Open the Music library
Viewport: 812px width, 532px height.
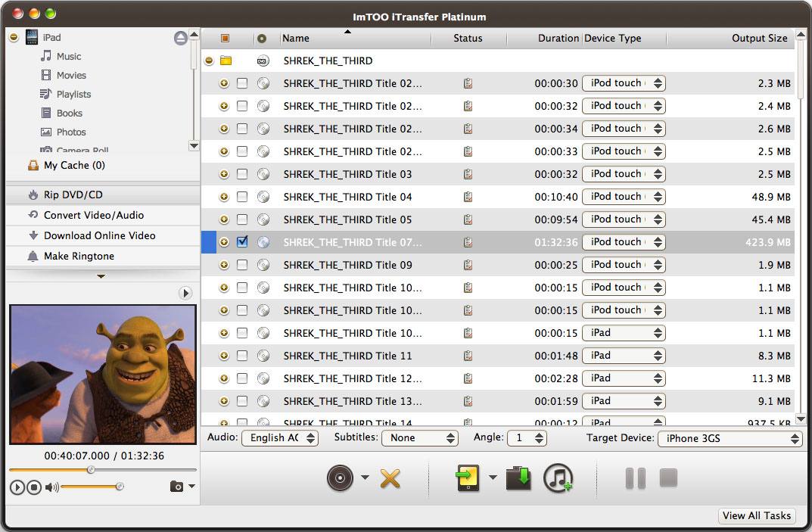(x=69, y=56)
